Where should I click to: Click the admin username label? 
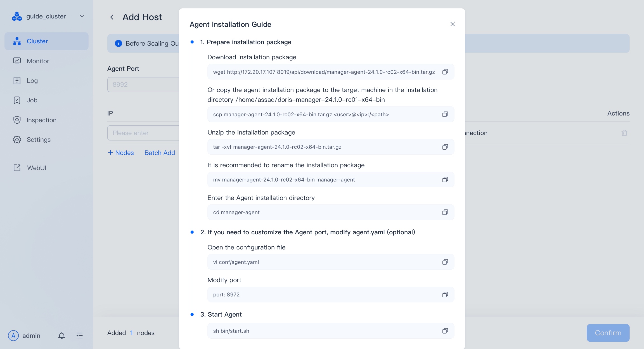coord(31,336)
